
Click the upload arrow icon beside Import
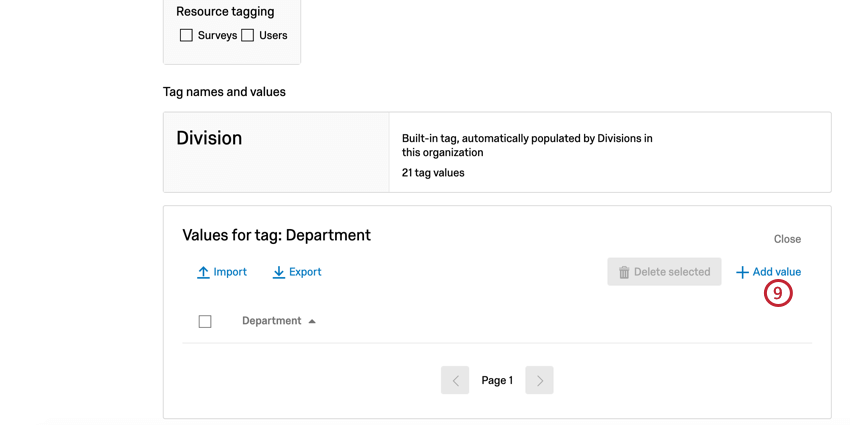tap(203, 272)
